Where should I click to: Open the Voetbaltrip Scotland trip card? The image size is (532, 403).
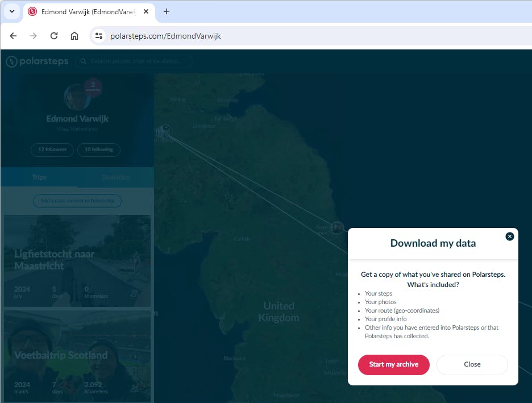click(x=77, y=356)
